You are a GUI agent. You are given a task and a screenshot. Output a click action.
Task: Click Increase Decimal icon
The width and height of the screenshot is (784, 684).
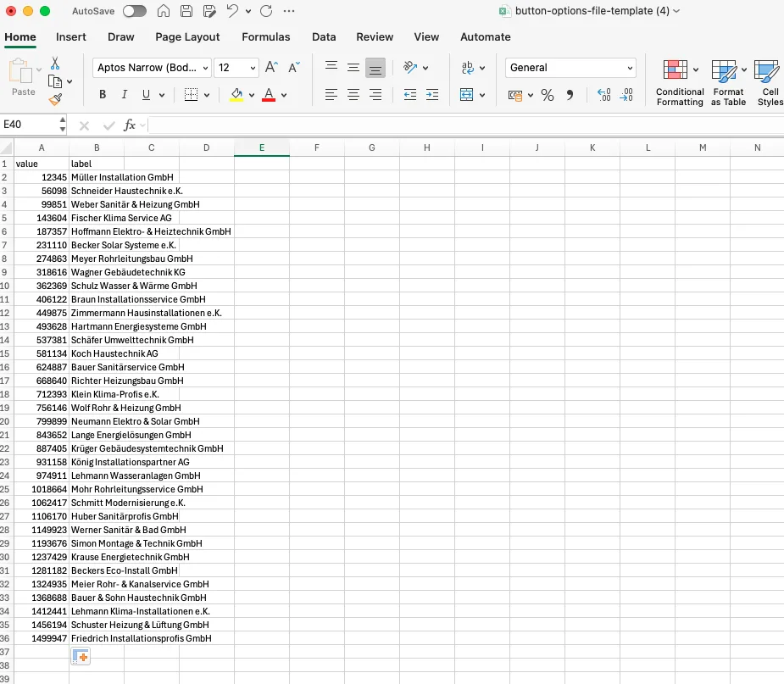click(x=604, y=94)
